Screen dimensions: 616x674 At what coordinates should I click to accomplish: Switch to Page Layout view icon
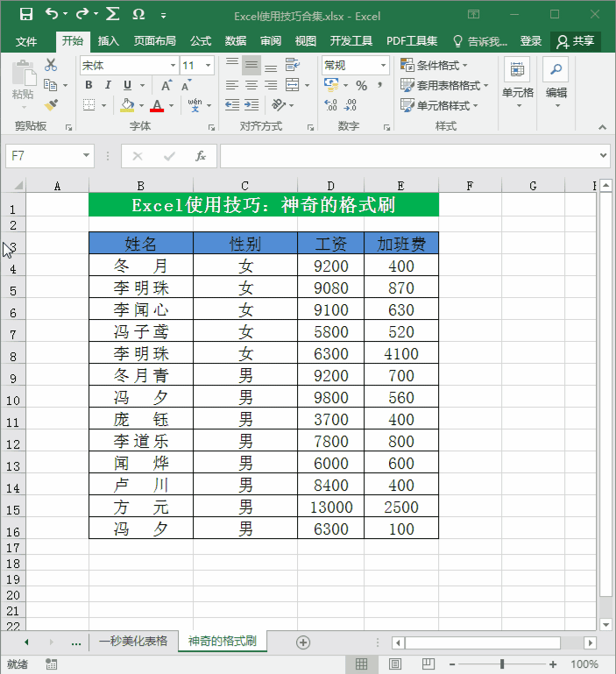(394, 664)
